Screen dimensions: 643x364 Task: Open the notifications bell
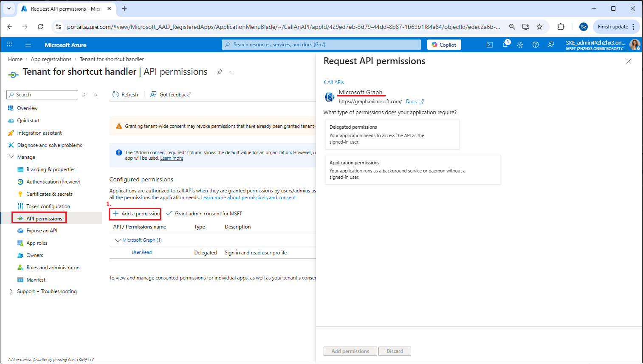point(505,45)
